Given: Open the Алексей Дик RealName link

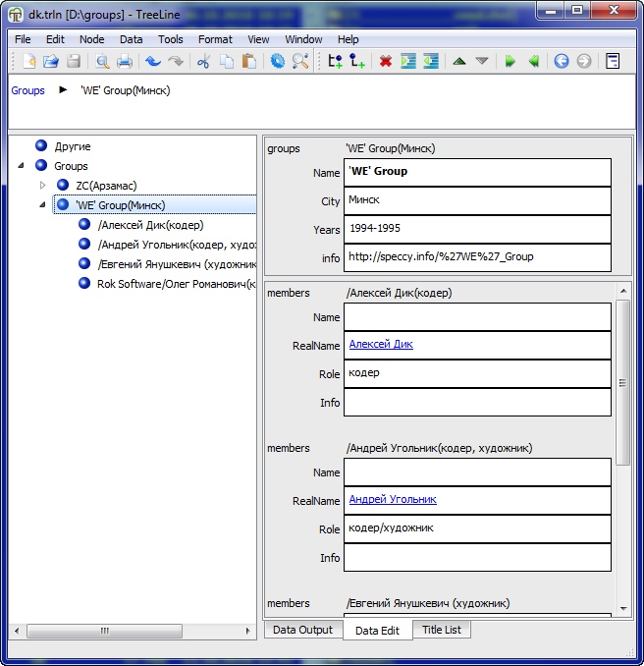Looking at the screenshot, I should click(381, 345).
